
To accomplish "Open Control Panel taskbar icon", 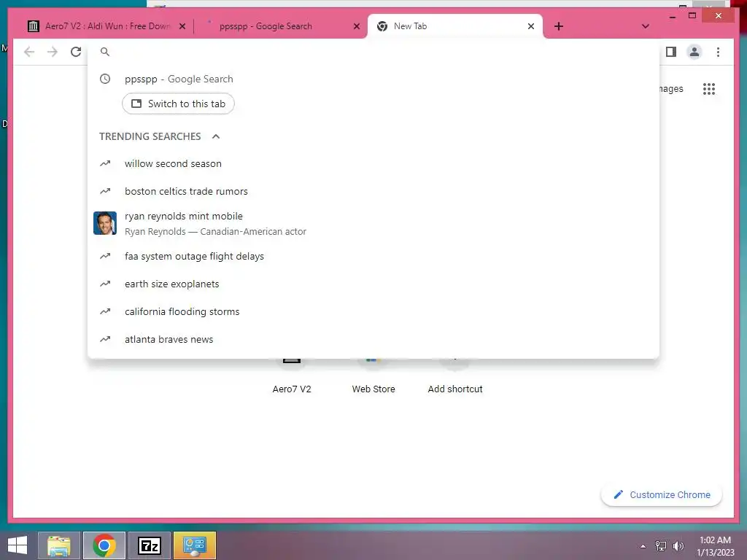I will [x=195, y=545].
